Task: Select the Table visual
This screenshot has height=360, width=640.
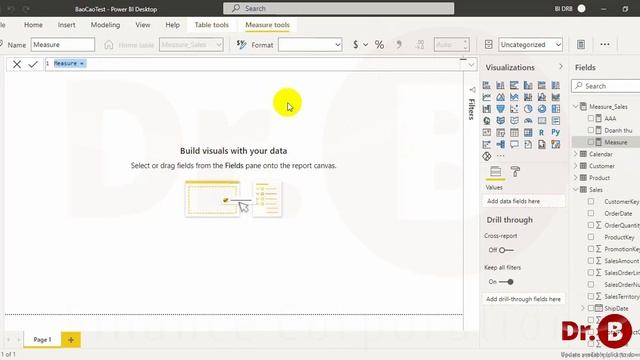Action: 514,133
